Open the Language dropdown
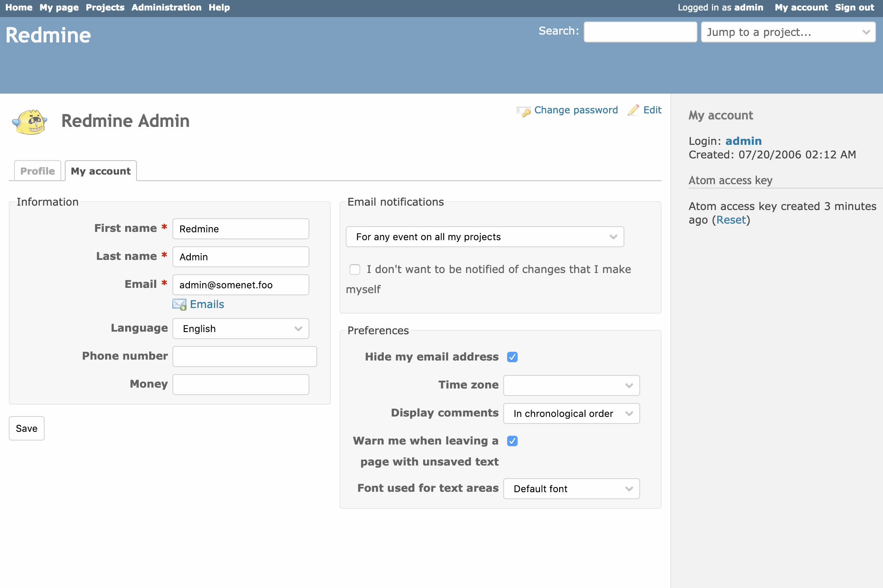The image size is (883, 588). tap(241, 329)
